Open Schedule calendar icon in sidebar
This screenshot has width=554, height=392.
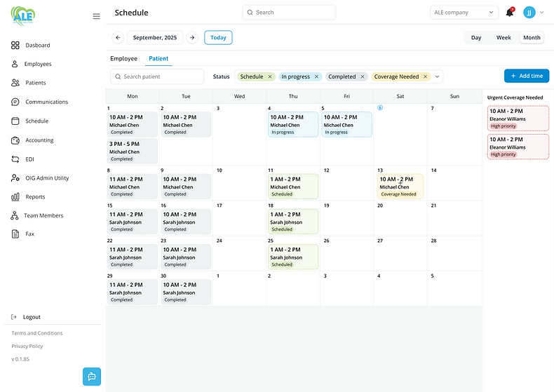pos(15,121)
